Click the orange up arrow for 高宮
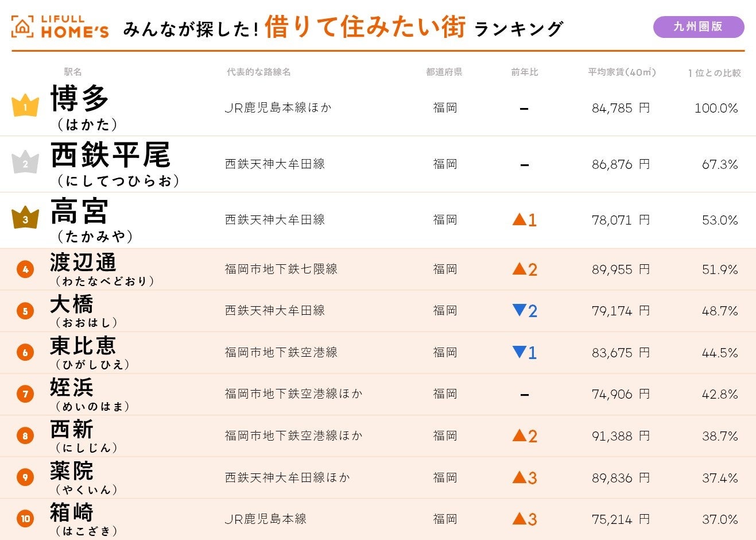This screenshot has width=756, height=540. click(519, 219)
